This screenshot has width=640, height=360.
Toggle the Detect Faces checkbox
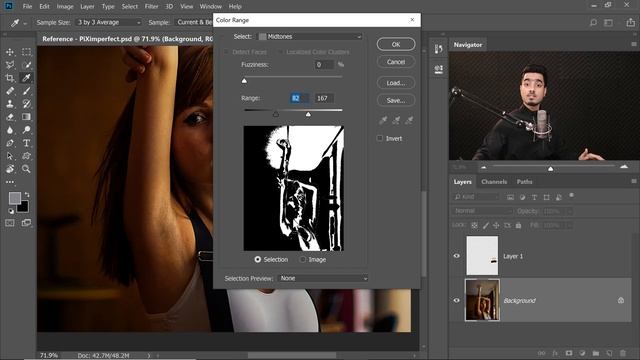click(226, 52)
